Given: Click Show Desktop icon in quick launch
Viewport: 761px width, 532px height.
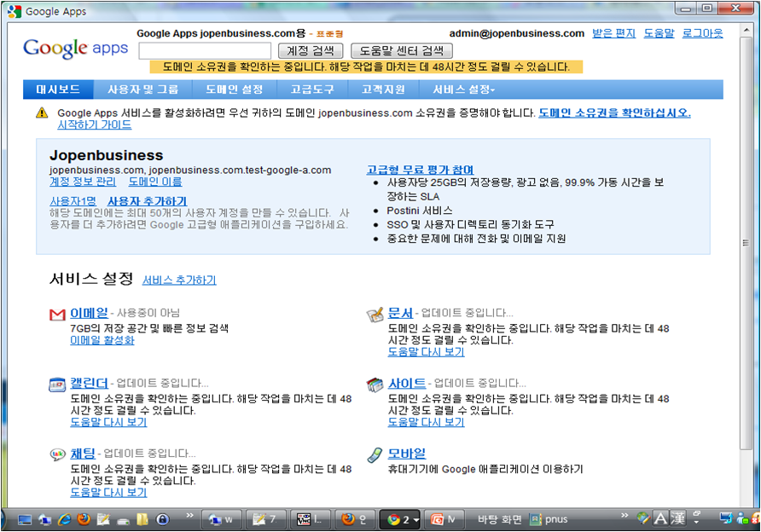Looking at the screenshot, I should [x=24, y=520].
